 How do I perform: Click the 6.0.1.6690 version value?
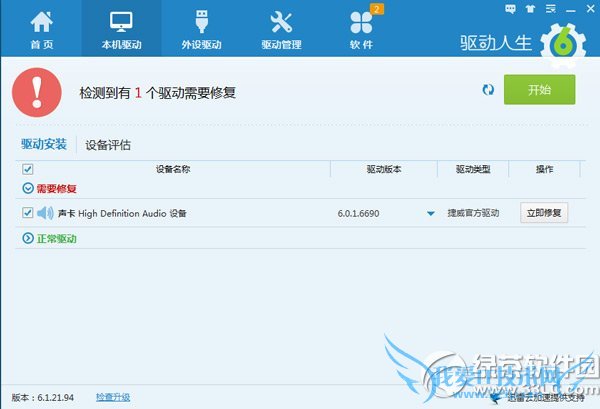358,213
